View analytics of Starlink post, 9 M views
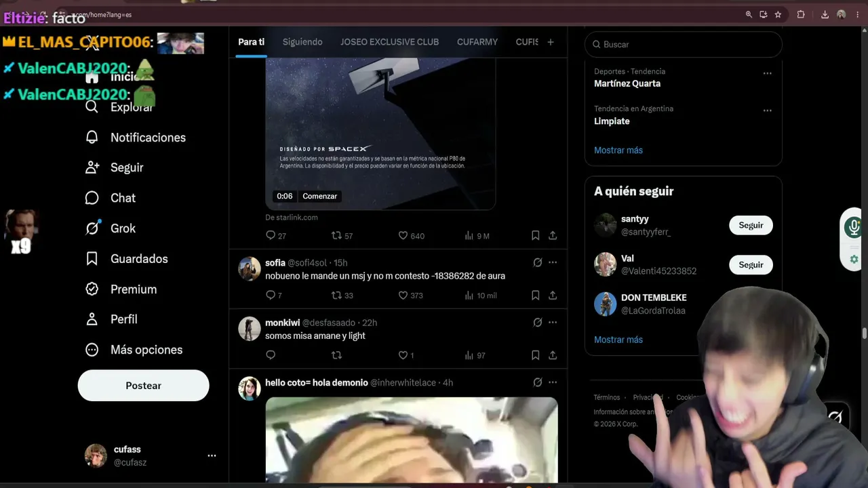 pyautogui.click(x=477, y=236)
